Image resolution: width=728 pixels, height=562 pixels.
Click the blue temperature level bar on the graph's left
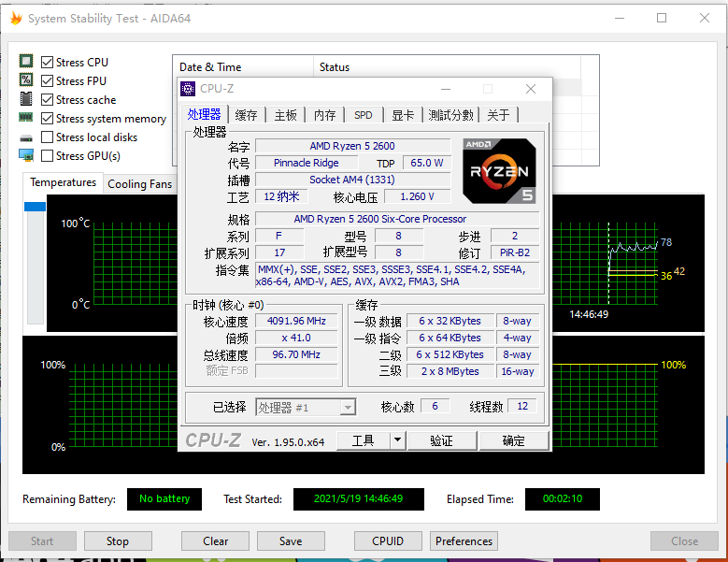pyautogui.click(x=35, y=207)
